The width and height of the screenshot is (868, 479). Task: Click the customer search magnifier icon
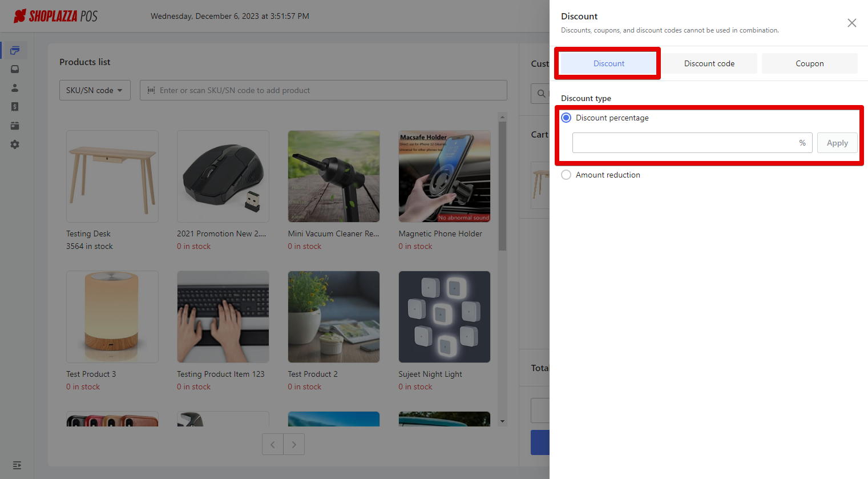click(542, 94)
